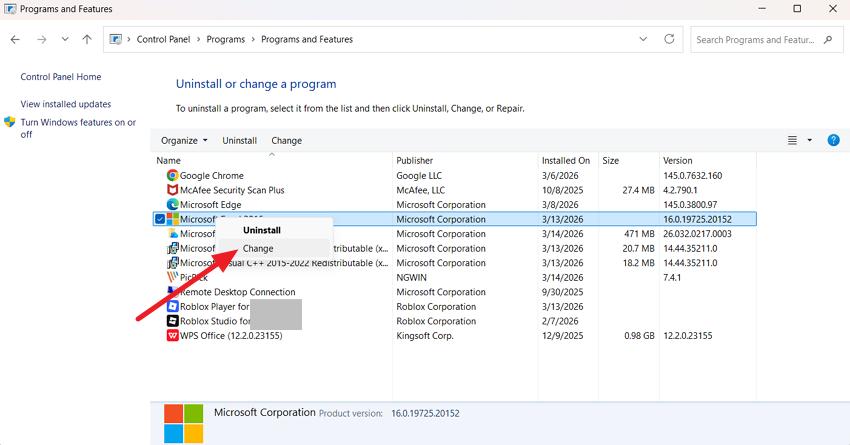Image resolution: width=850 pixels, height=445 pixels.
Task: Click the shield icon beside Windows features
Action: 10,122
